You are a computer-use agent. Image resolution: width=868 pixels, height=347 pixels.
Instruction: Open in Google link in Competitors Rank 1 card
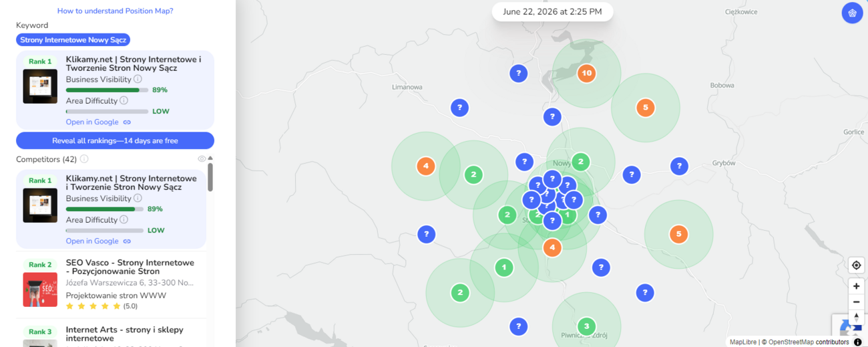(92, 241)
